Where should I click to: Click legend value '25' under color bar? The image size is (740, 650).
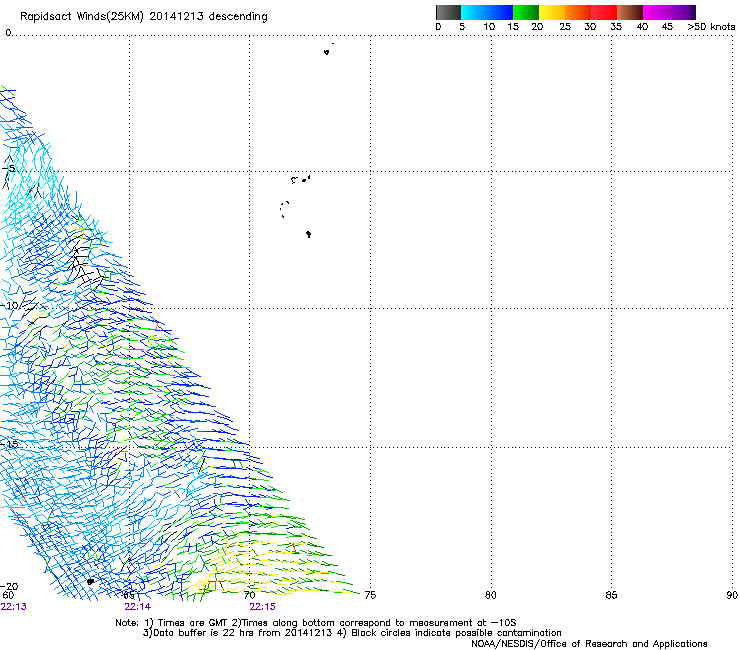[565, 27]
